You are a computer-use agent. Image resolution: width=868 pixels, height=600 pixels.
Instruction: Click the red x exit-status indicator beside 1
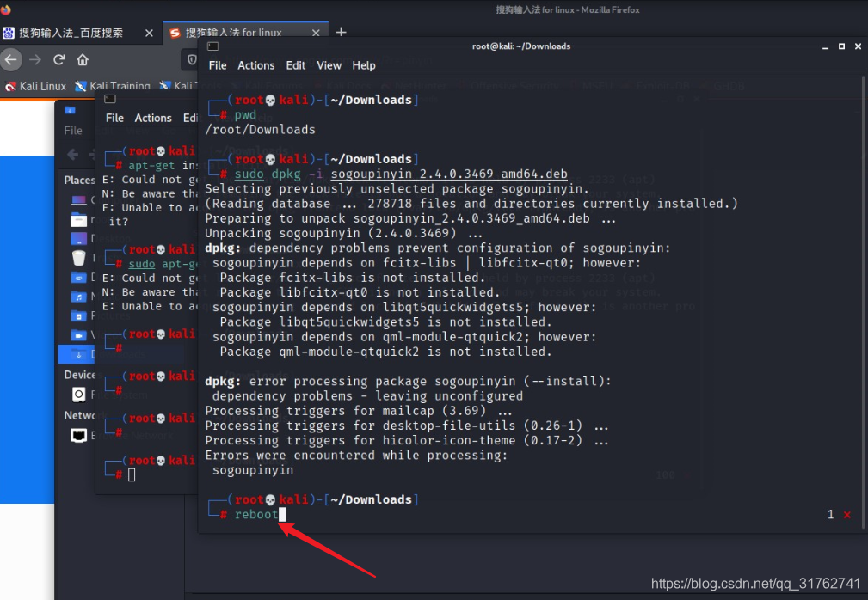pos(847,515)
